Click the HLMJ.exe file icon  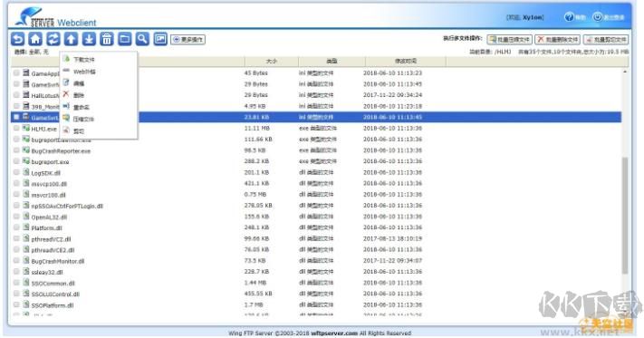tap(26, 128)
